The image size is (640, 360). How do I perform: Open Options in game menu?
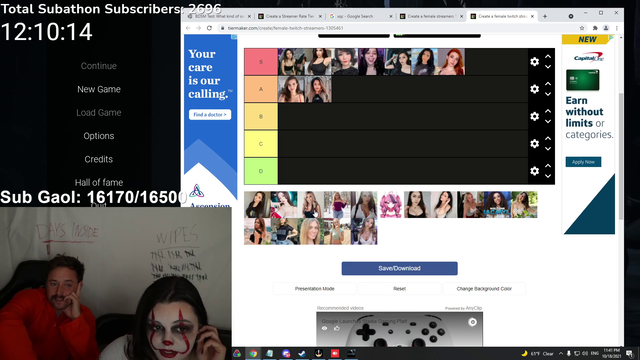click(x=99, y=136)
